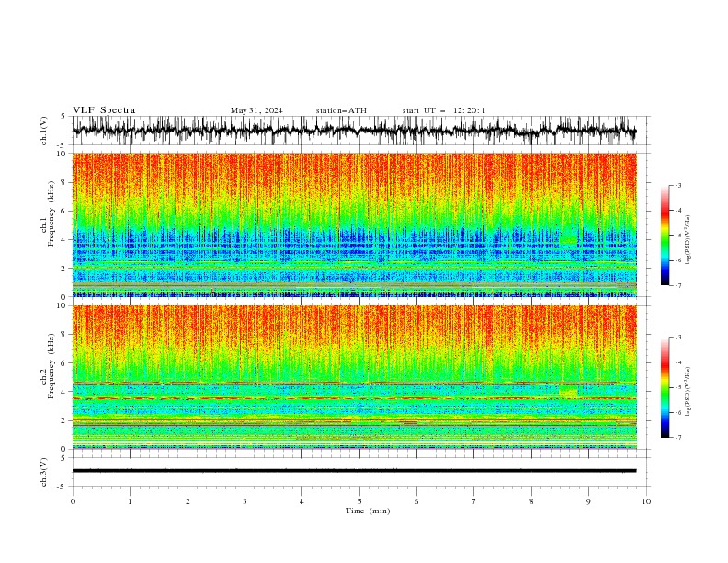The image size is (728, 563).
Task: Click the upper 'log(PSD)(V²/Hz)' colorbar label
Action: pyautogui.click(x=688, y=240)
